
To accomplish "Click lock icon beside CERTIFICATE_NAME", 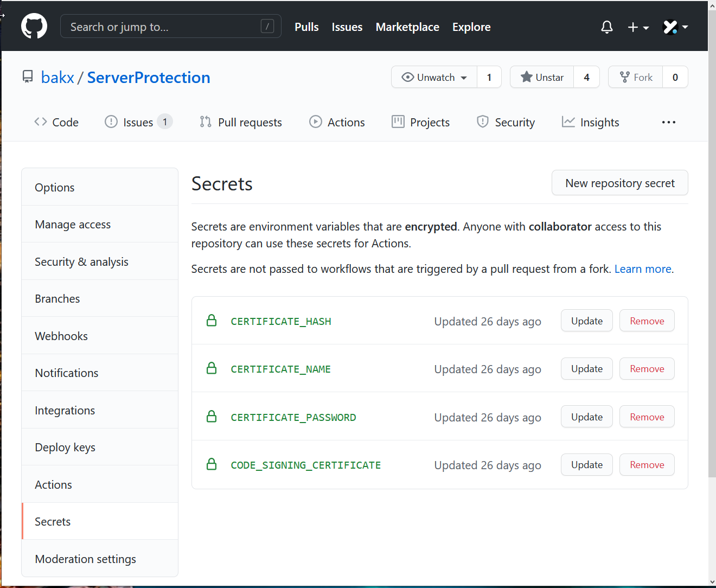I will [212, 368].
